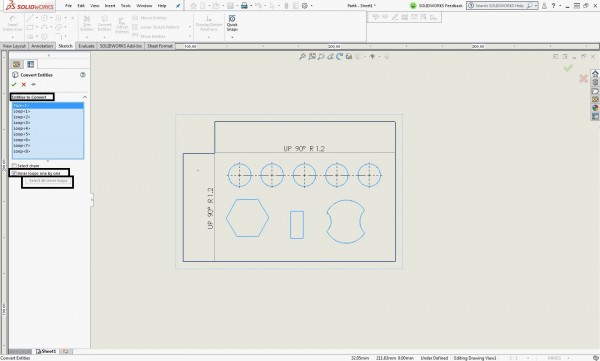Cancel Convert Entities with red X
600x361 pixels.
pyautogui.click(x=24, y=84)
